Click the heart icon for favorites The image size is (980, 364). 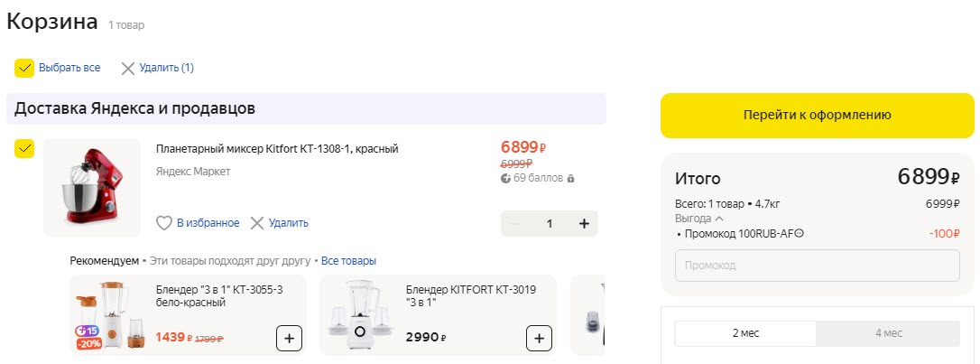click(164, 223)
